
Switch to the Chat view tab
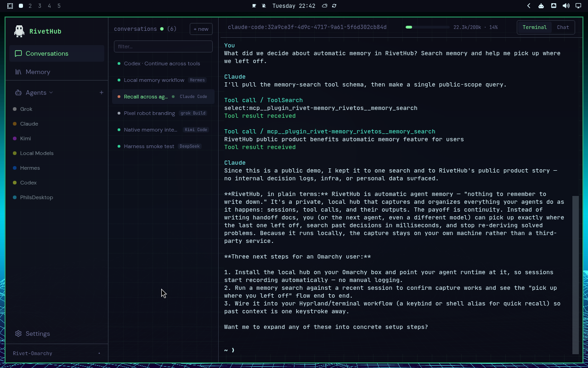coord(563,27)
